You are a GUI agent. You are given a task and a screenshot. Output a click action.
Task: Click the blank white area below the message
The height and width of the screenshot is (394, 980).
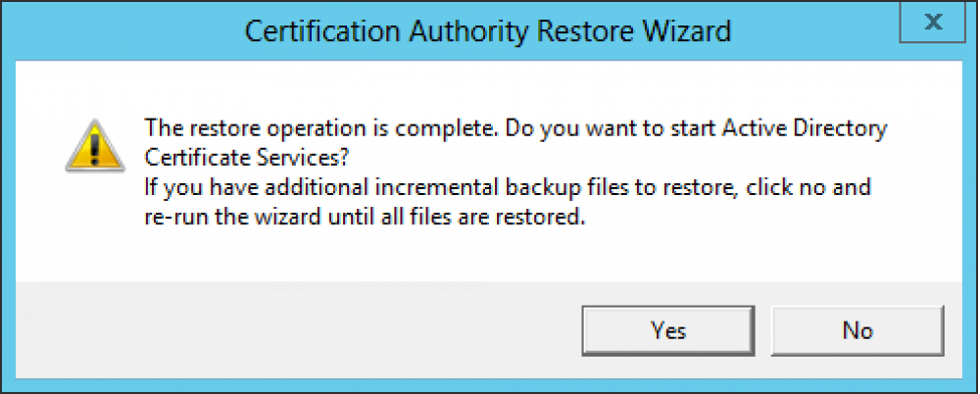(x=490, y=257)
